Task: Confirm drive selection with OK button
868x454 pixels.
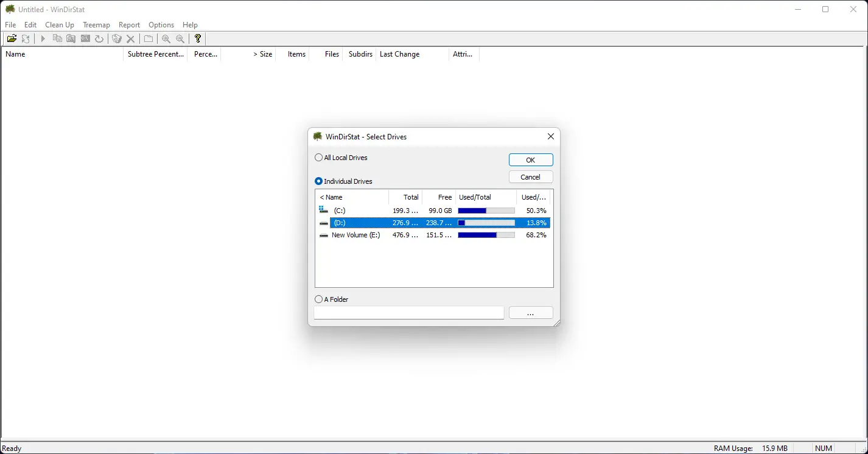Action: pyautogui.click(x=531, y=160)
